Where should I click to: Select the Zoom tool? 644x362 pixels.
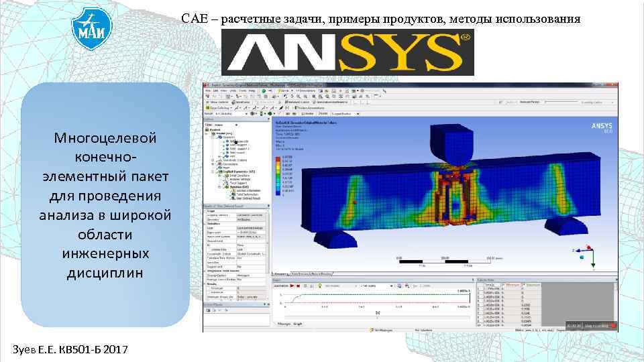298,96
